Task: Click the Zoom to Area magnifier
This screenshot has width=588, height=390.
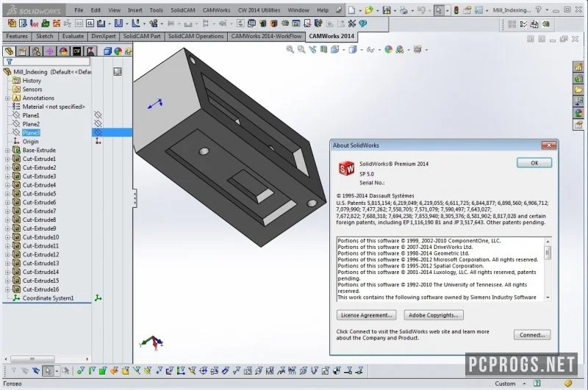Action: click(301, 49)
